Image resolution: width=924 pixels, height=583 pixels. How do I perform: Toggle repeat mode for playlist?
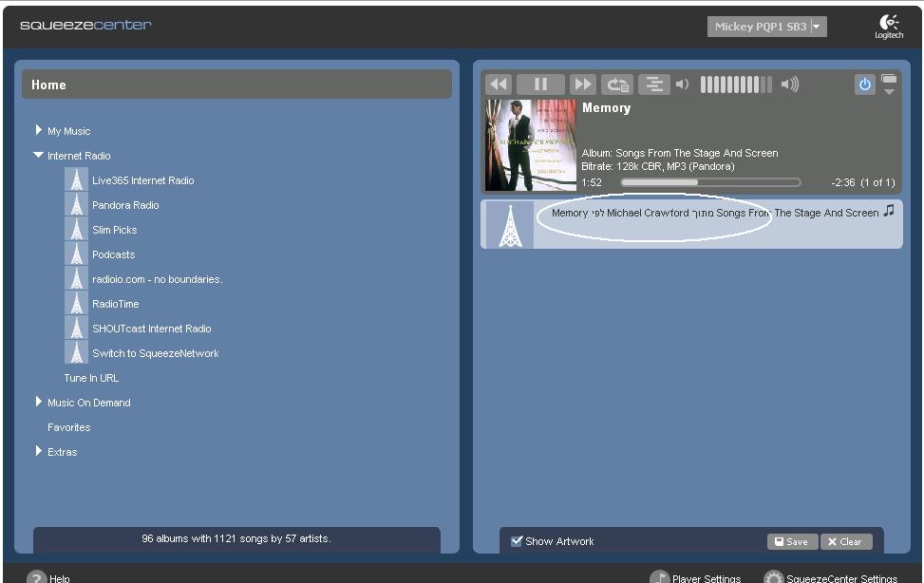pyautogui.click(x=617, y=85)
